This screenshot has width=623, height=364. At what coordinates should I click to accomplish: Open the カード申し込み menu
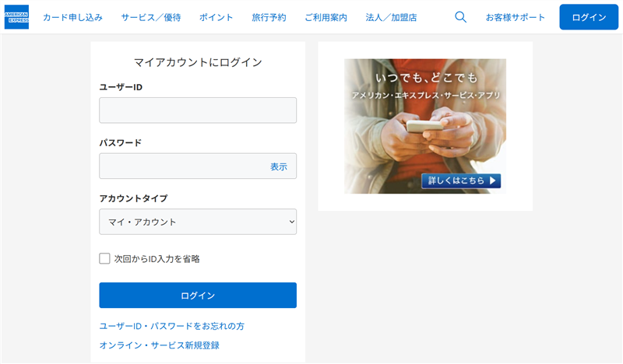click(x=72, y=17)
